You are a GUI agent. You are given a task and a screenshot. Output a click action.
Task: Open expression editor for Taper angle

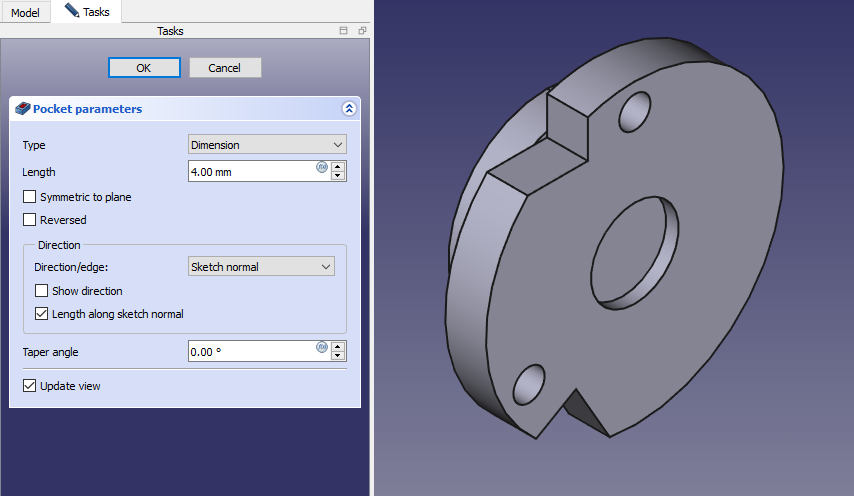tap(322, 347)
